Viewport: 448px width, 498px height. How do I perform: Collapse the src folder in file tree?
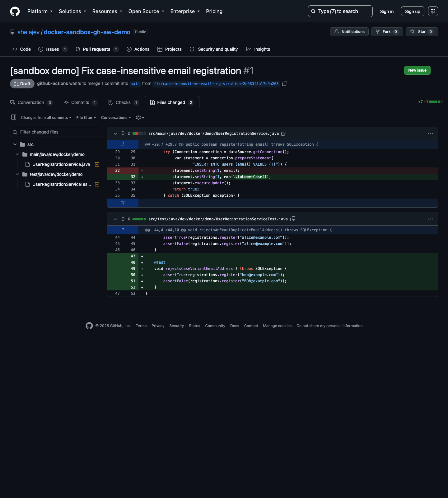[x=15, y=144]
